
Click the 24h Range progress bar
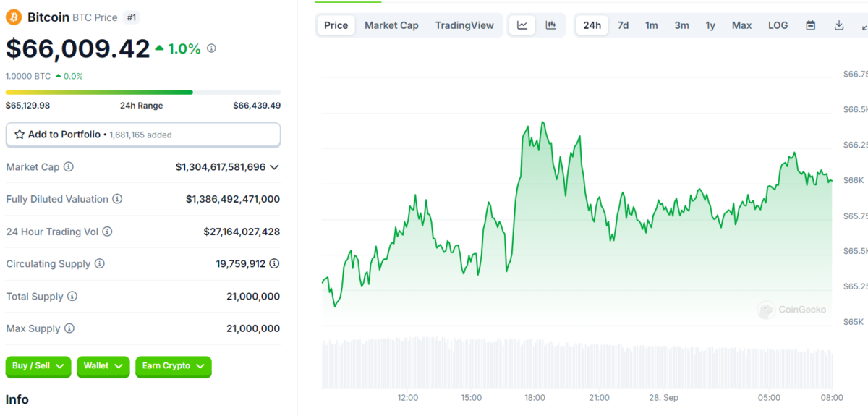coord(143,92)
